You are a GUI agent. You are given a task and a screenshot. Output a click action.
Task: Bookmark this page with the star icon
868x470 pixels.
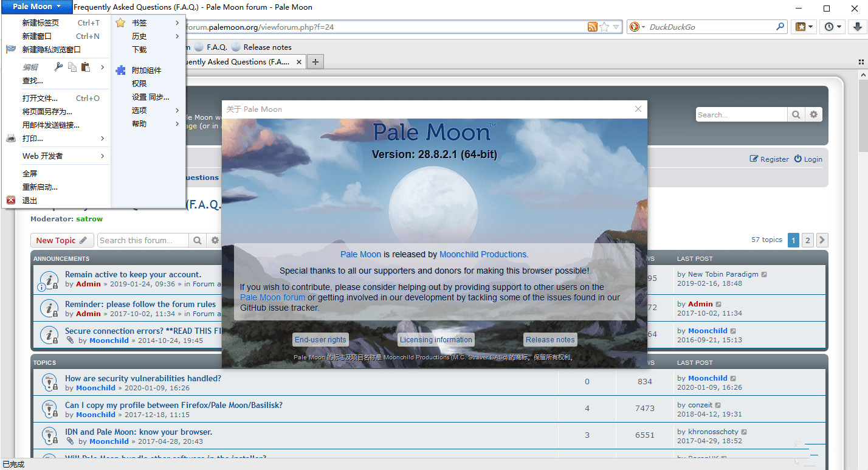pyautogui.click(x=604, y=27)
